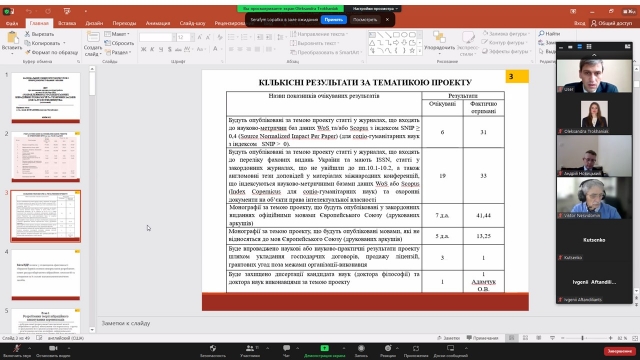640x360 pixels.
Task: Click Реакции reactions icon in Zoom bar
Action: pos(388,348)
